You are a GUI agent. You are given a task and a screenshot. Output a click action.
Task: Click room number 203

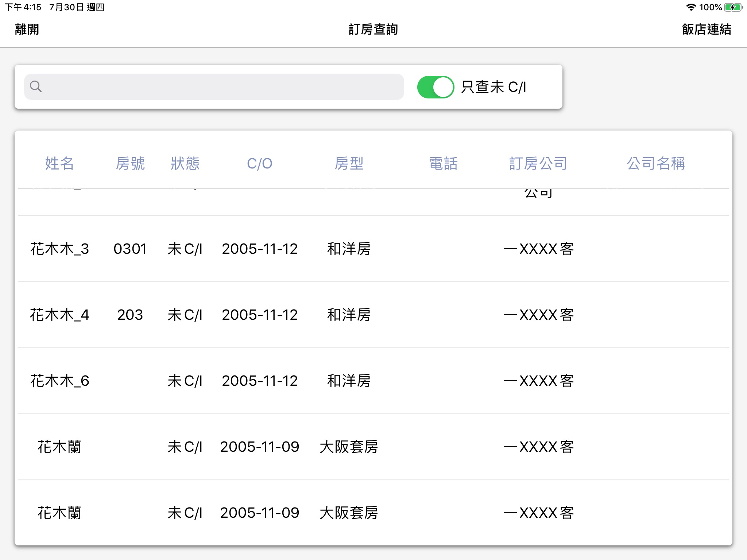[x=130, y=315]
